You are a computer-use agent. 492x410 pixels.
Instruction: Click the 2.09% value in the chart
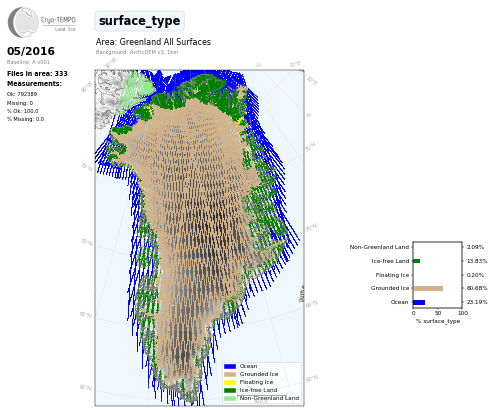(x=475, y=247)
